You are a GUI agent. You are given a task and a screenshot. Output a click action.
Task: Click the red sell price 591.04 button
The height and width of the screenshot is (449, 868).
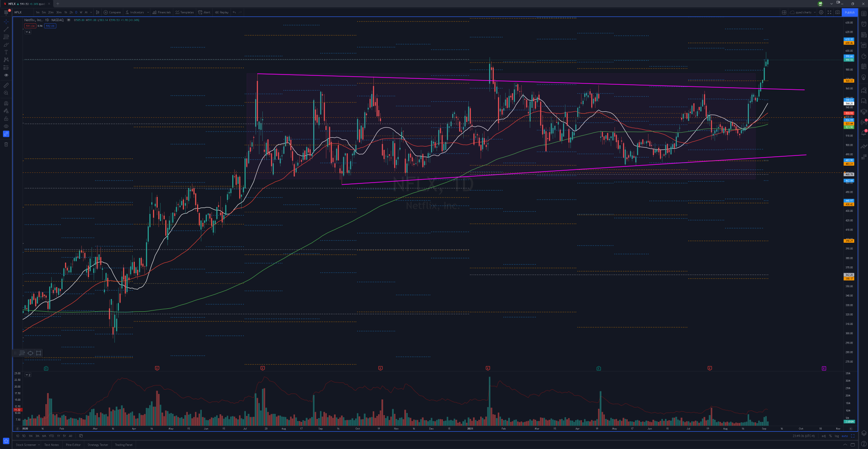pos(30,26)
